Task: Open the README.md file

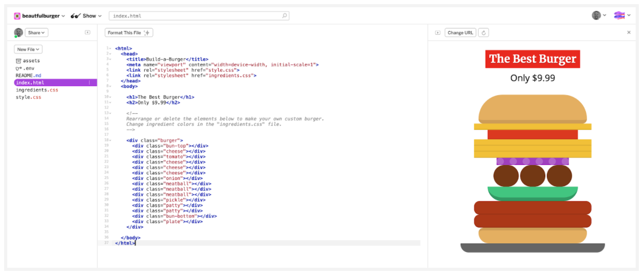Action: pyautogui.click(x=28, y=75)
